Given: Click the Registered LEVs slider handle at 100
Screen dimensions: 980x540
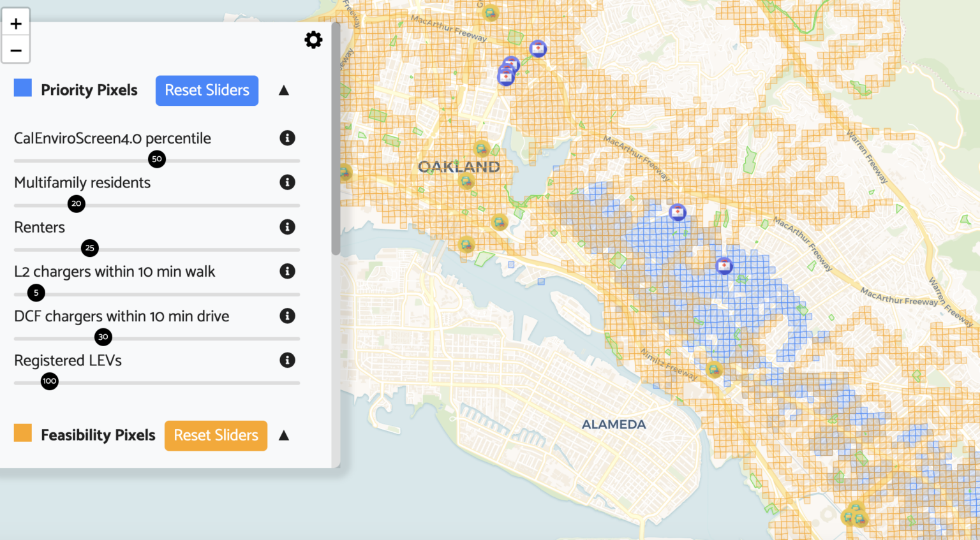Looking at the screenshot, I should [50, 381].
